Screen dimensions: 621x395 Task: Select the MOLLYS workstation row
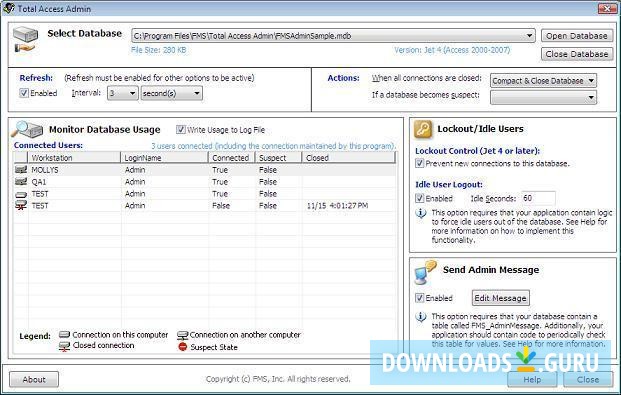click(205, 170)
